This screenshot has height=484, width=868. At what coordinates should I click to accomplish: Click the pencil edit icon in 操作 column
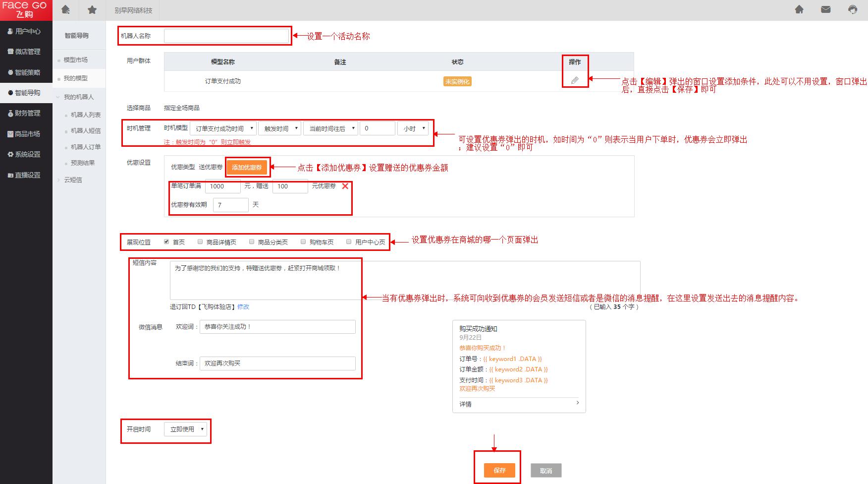point(575,80)
